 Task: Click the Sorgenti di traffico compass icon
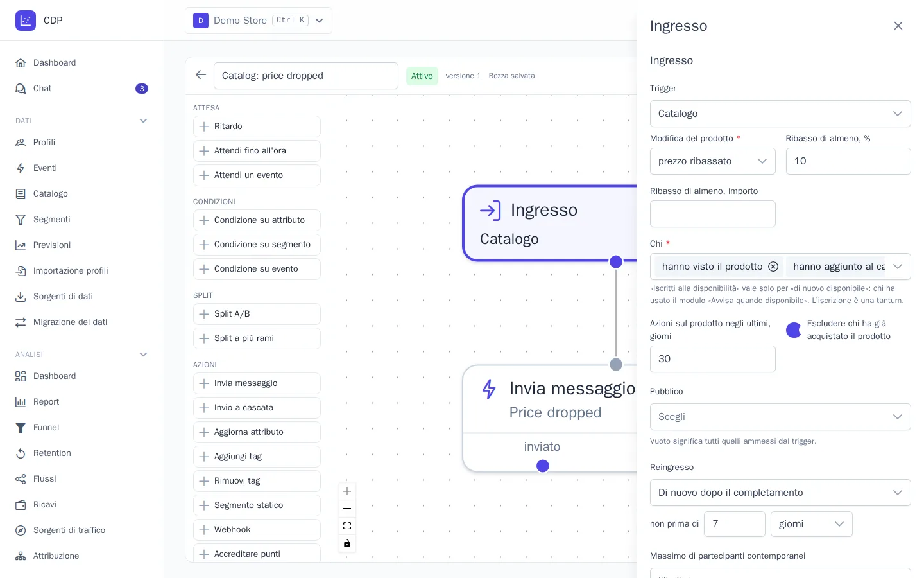[21, 530]
